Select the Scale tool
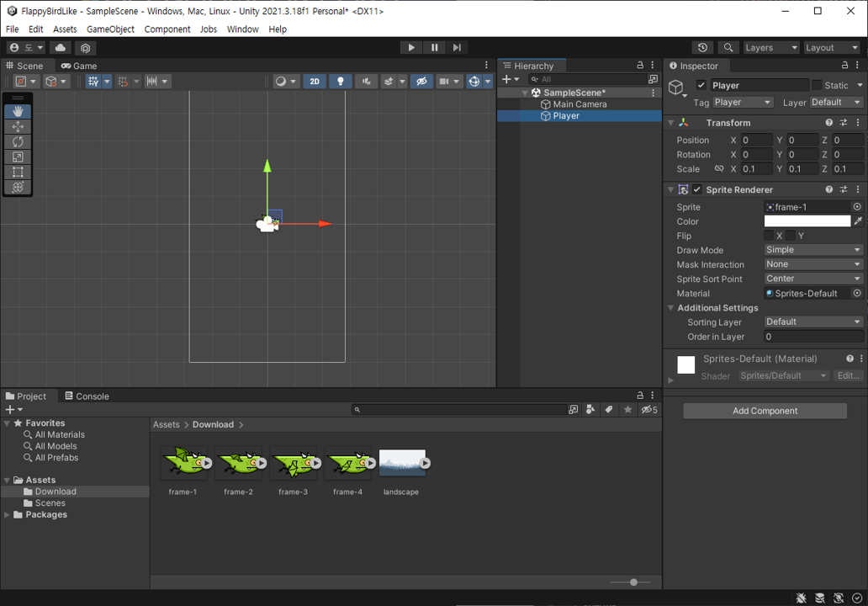868x606 pixels. pyautogui.click(x=18, y=157)
